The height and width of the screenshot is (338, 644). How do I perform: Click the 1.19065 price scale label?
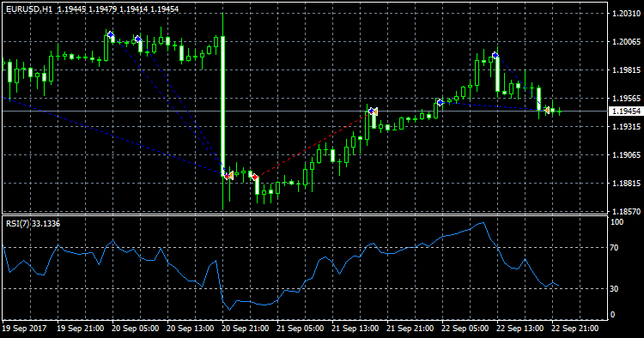(x=626, y=155)
